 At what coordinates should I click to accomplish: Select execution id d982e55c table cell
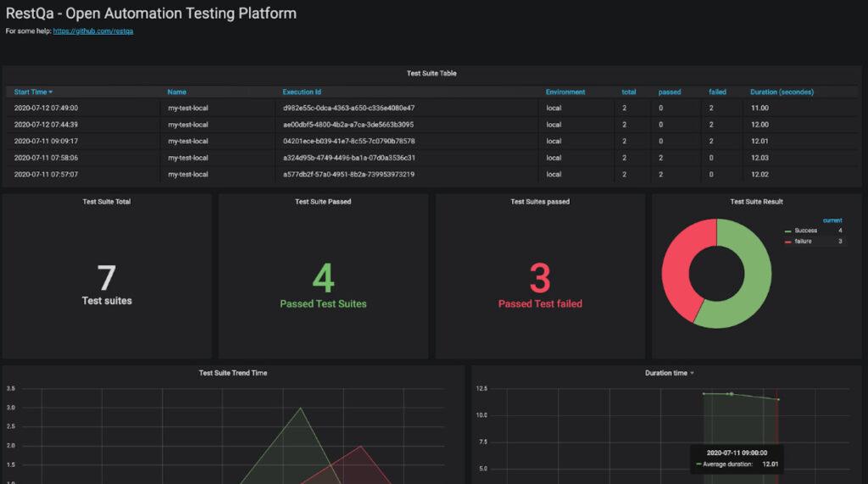(x=348, y=108)
